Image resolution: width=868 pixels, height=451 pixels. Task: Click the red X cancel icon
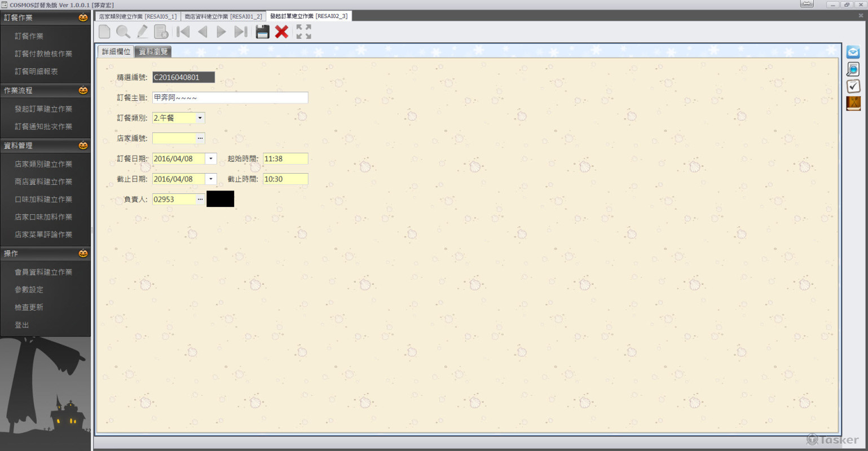(x=281, y=32)
